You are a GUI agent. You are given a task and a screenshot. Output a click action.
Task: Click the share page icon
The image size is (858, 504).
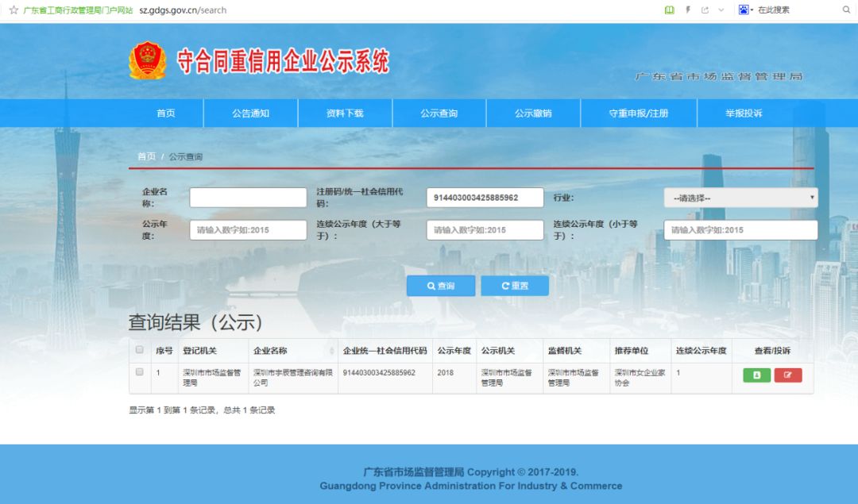point(705,10)
